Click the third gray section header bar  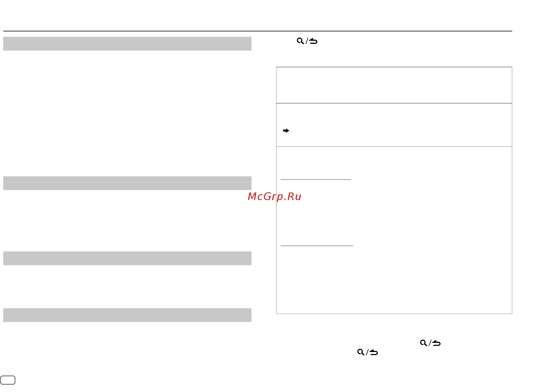point(127,258)
